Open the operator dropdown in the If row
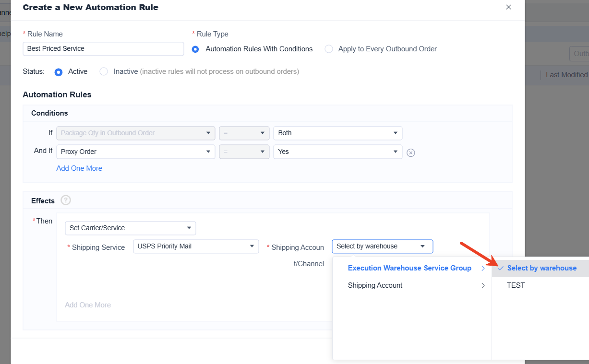Viewport: 589px width, 364px height. pos(244,133)
